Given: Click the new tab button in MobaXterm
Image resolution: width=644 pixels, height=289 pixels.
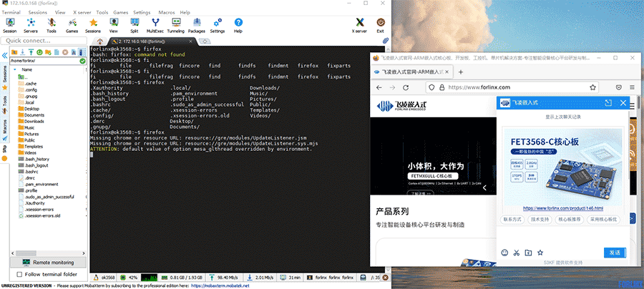Looking at the screenshot, I should (x=204, y=41).
